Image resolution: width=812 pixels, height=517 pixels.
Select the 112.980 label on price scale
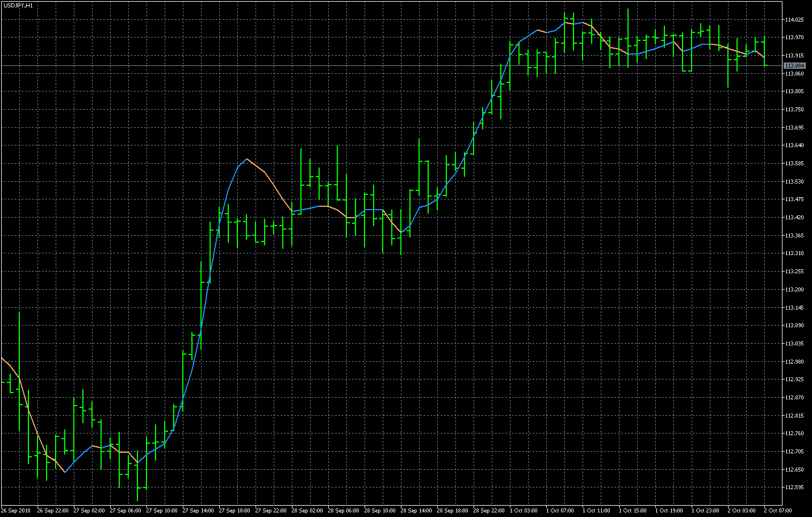point(794,362)
